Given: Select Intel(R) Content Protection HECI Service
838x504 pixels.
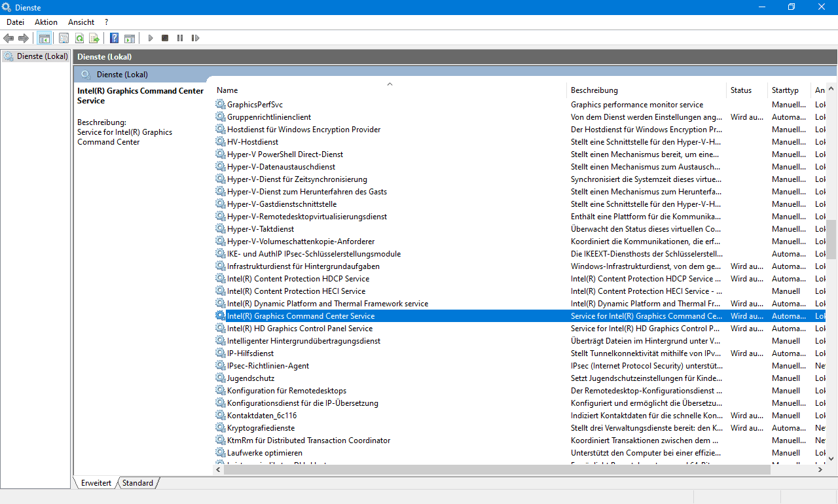Looking at the screenshot, I should pyautogui.click(x=520, y=291).
